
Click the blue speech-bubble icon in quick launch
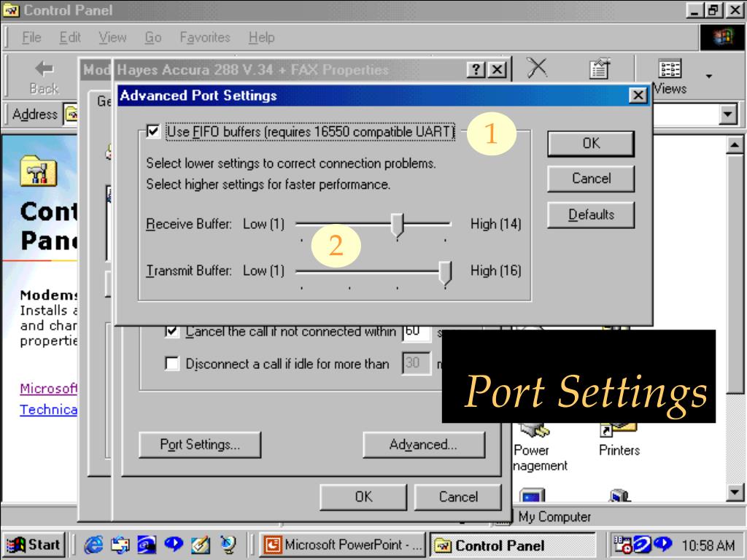(174, 544)
